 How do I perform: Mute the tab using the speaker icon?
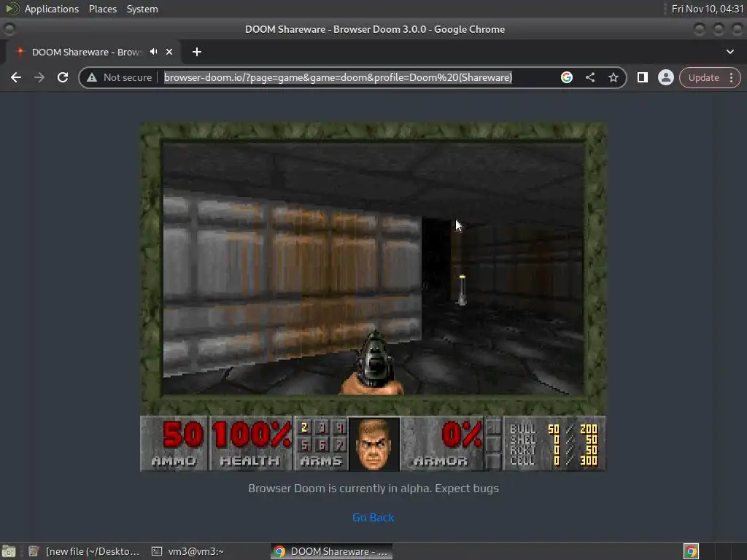coord(153,52)
